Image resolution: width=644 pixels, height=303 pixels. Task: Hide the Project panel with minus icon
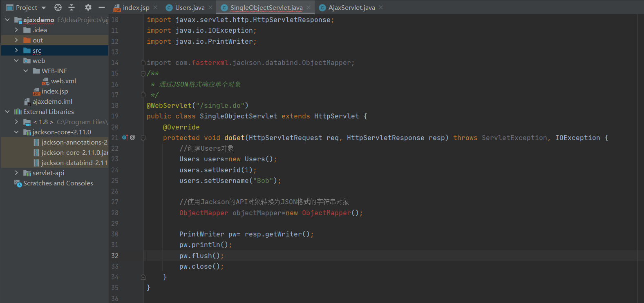(102, 7)
